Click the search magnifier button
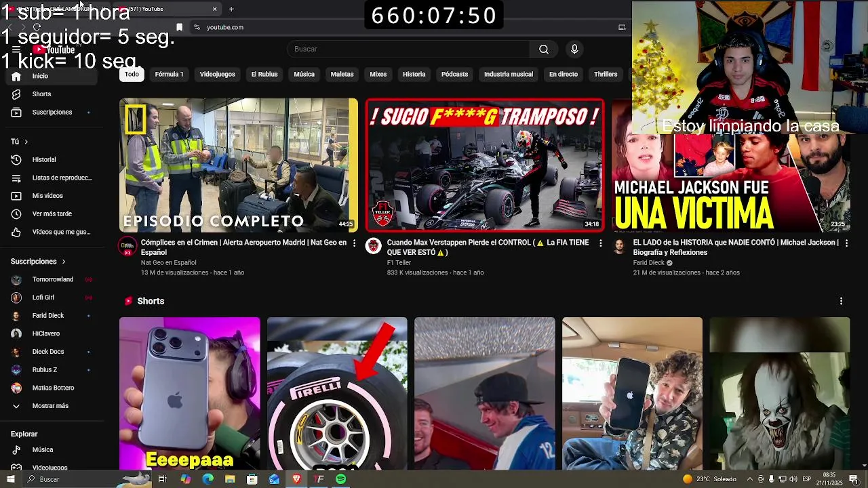This screenshot has height=488, width=868. coord(544,49)
